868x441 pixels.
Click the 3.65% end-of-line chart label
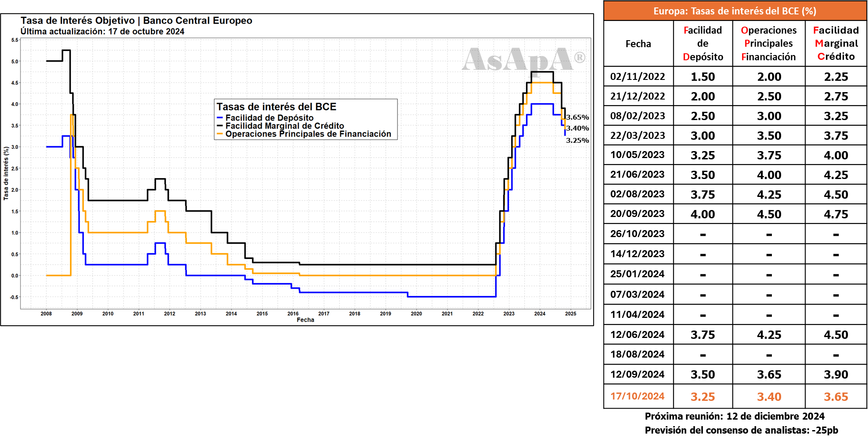578,117
